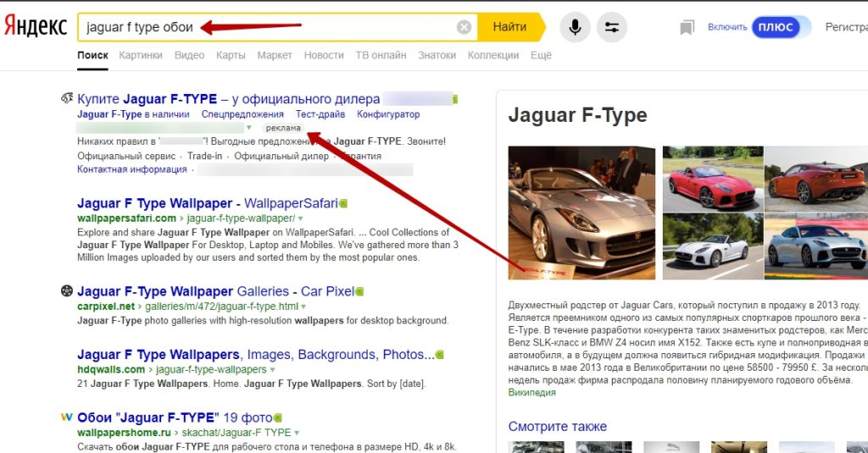The width and height of the screenshot is (868, 453).
Task: Expand the Ещё tab menu
Action: [x=541, y=55]
